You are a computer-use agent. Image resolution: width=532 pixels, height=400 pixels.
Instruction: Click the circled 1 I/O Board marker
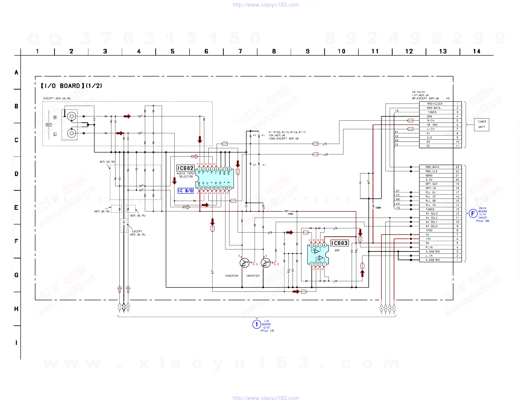click(x=257, y=324)
